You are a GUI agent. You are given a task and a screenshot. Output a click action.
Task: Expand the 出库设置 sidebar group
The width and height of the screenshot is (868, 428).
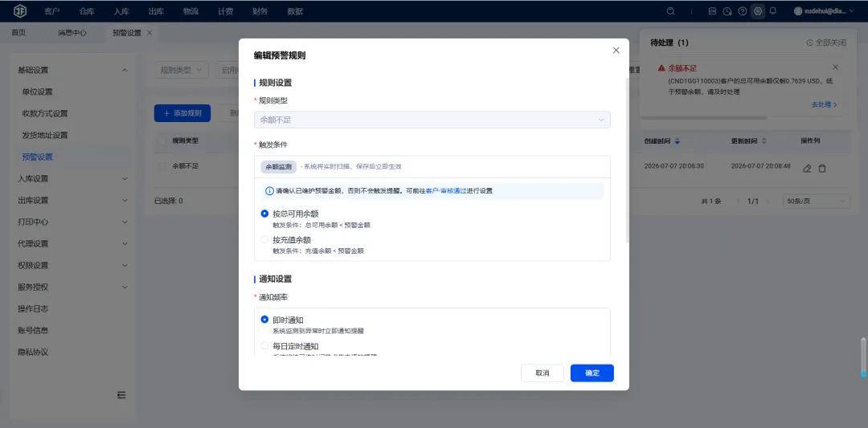125,200
